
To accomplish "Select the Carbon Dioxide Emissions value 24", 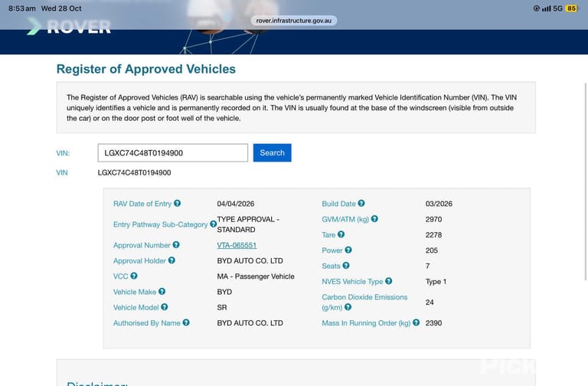I will [x=430, y=303].
